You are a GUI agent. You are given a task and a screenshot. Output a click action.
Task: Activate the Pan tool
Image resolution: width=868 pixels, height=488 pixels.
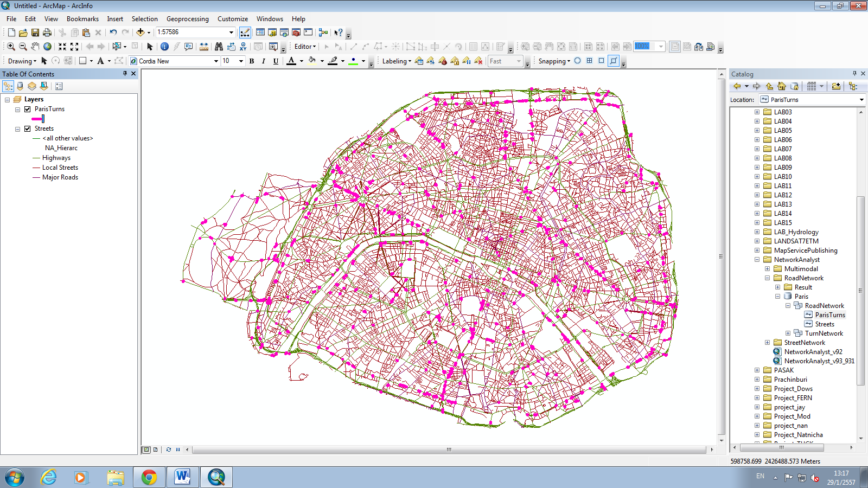(35, 47)
